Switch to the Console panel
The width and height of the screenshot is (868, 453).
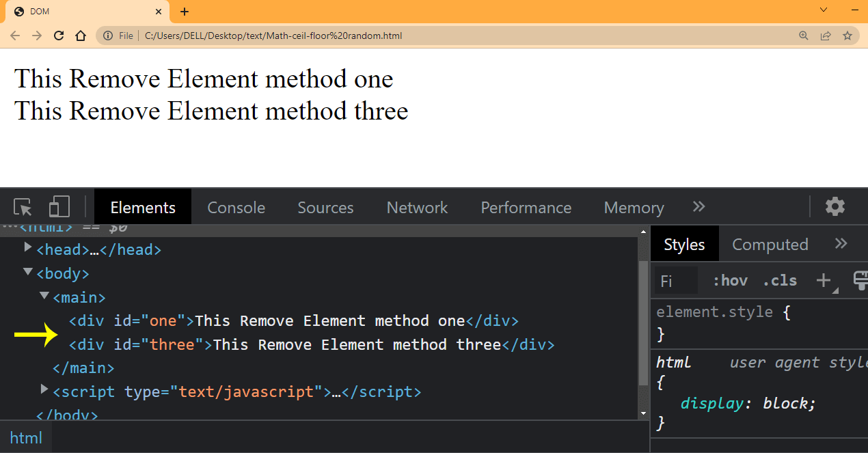pyautogui.click(x=236, y=206)
